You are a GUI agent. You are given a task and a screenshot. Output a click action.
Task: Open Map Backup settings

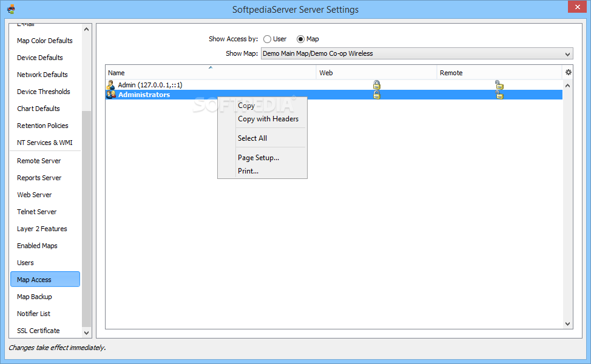(x=45, y=297)
